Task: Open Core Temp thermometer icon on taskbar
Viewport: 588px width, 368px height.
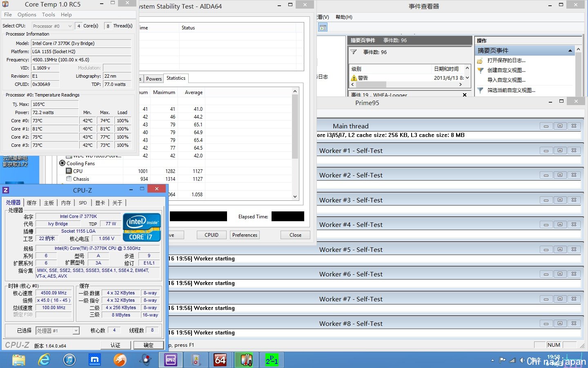Action: [x=245, y=360]
